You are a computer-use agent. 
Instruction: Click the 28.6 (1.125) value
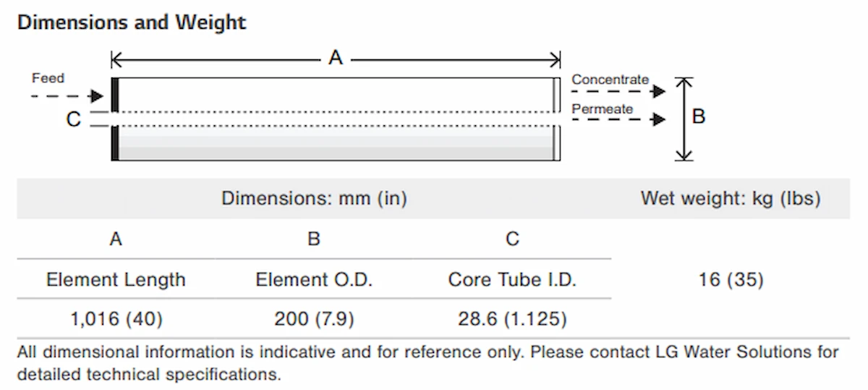tap(512, 318)
